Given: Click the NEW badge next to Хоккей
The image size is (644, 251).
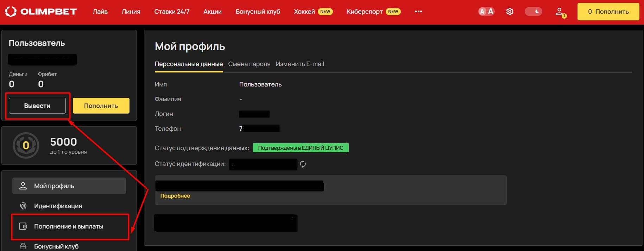Looking at the screenshot, I should click(325, 12).
